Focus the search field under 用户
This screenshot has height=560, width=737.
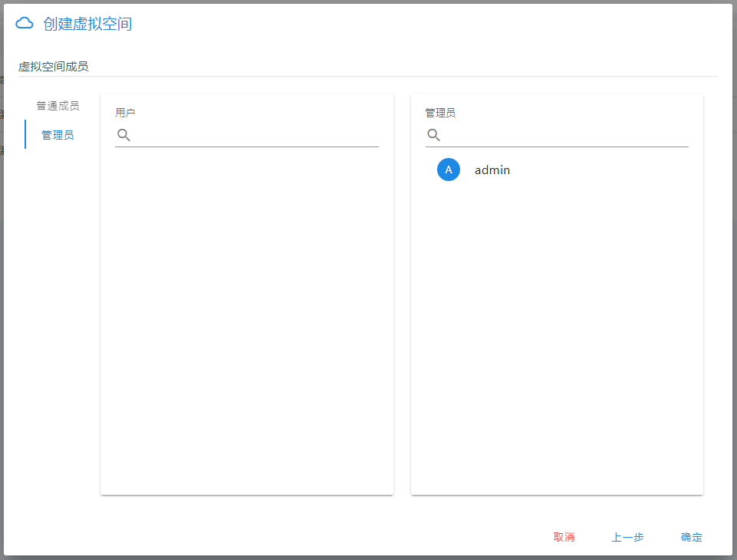(x=256, y=136)
